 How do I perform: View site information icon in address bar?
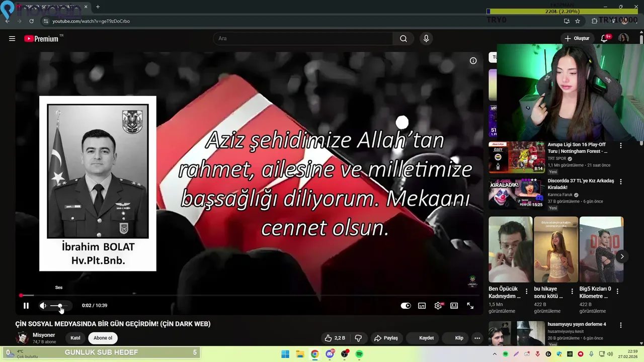(x=46, y=21)
